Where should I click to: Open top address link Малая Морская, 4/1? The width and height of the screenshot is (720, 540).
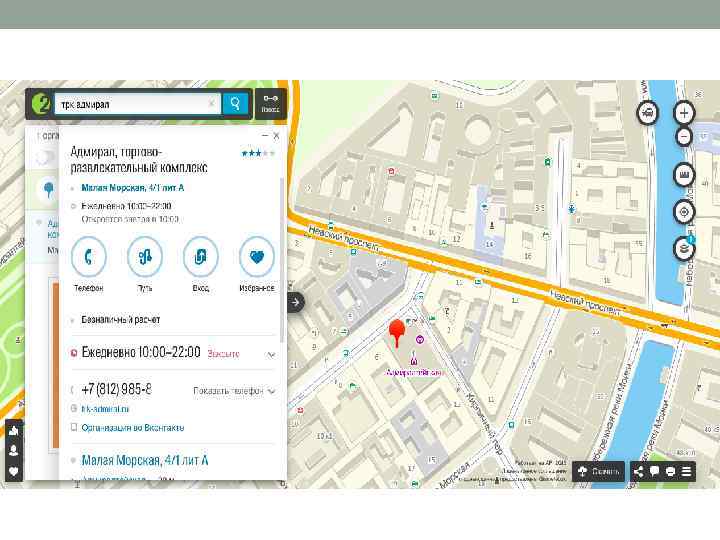tap(132, 188)
